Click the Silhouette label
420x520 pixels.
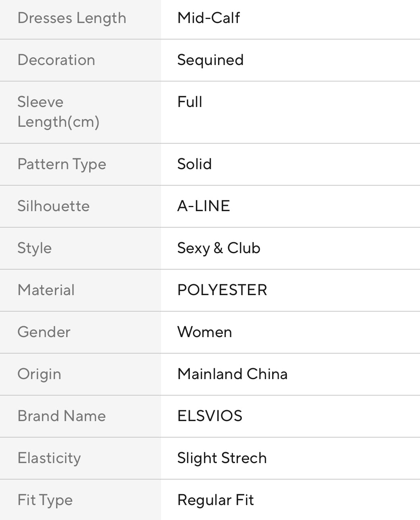click(53, 206)
